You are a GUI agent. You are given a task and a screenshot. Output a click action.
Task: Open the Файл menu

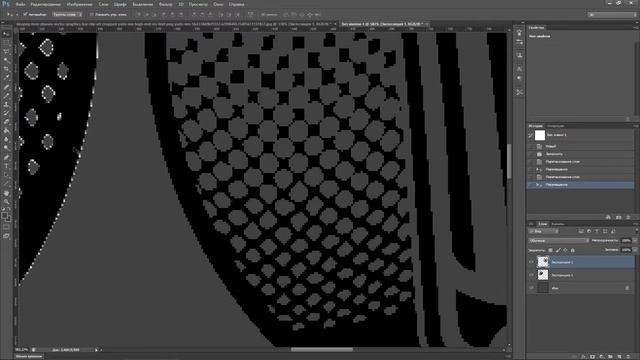pos(20,4)
